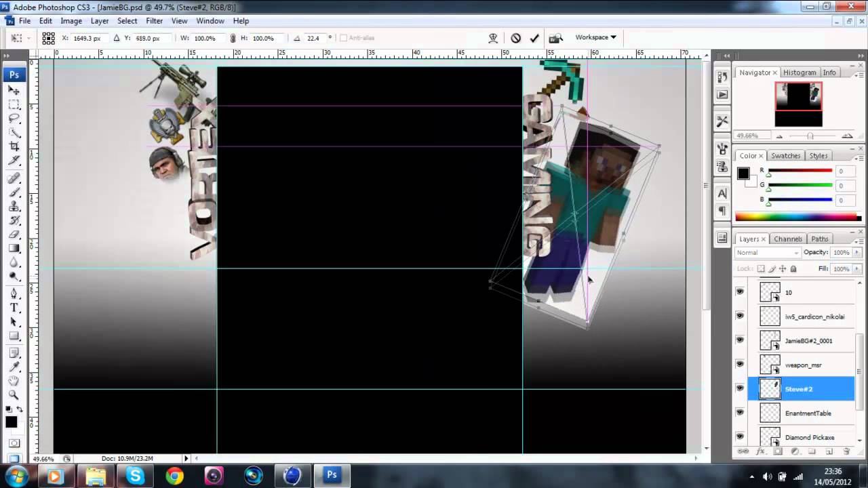Viewport: 868px width, 488px height.
Task: Open the Workspace dropdown
Action: coord(595,37)
